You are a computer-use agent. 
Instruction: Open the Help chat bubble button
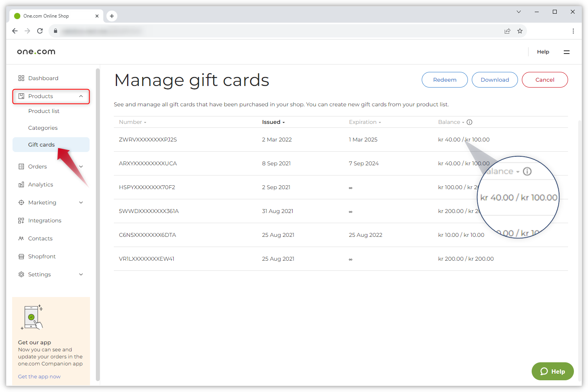pyautogui.click(x=552, y=371)
